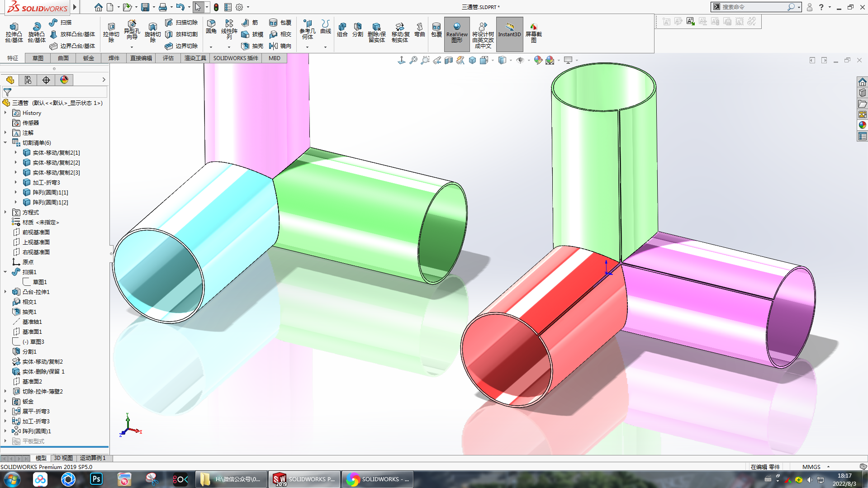868x488 pixels.
Task: Toggle Instant3D mode
Action: pyautogui.click(x=510, y=34)
